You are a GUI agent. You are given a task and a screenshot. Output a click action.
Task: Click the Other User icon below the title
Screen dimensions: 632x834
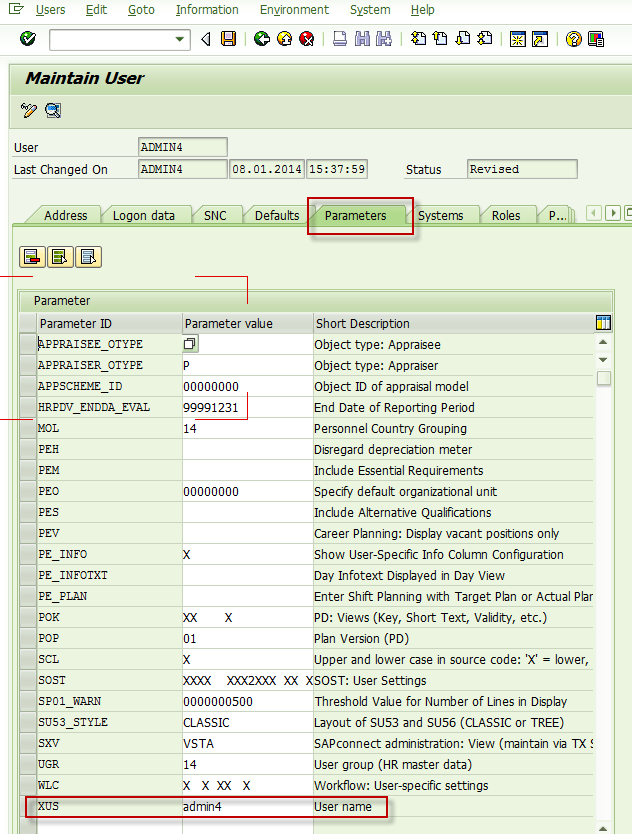point(53,110)
